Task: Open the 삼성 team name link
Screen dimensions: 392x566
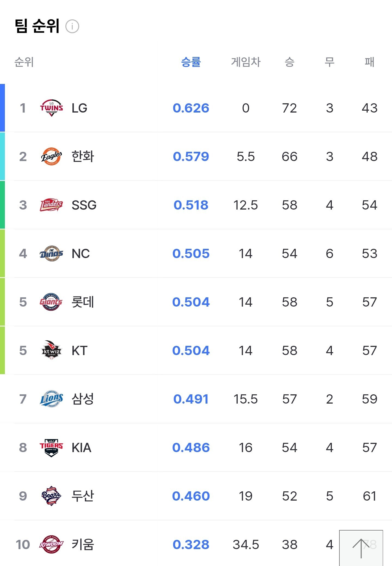Action: coord(83,399)
